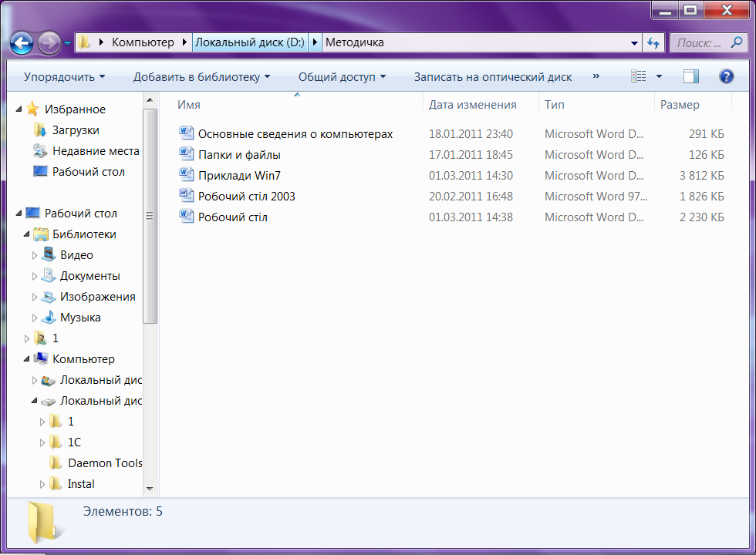
Task: Collapse the Библиотеки node
Action: point(26,234)
